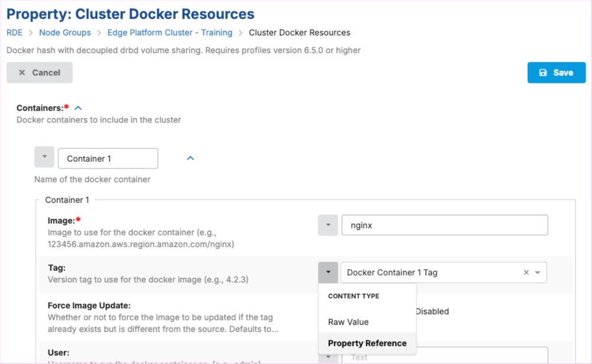592x364 pixels.
Task: Edit the nginx image input field
Action: tap(445, 225)
